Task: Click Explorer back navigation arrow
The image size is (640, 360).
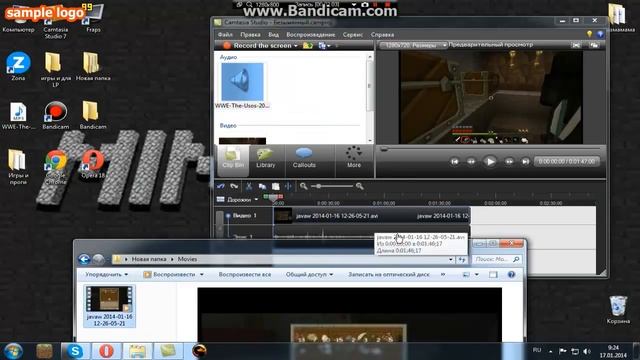Action: 84,259
